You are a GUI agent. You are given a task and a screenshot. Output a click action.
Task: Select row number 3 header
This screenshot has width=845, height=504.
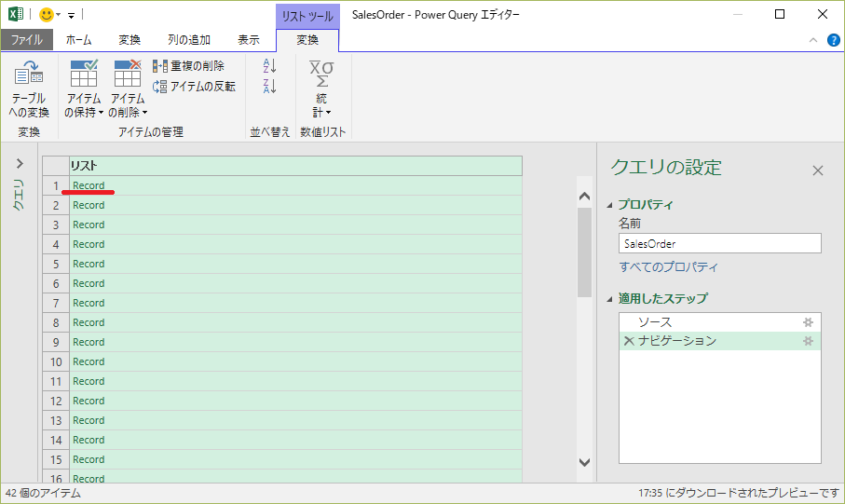point(56,225)
